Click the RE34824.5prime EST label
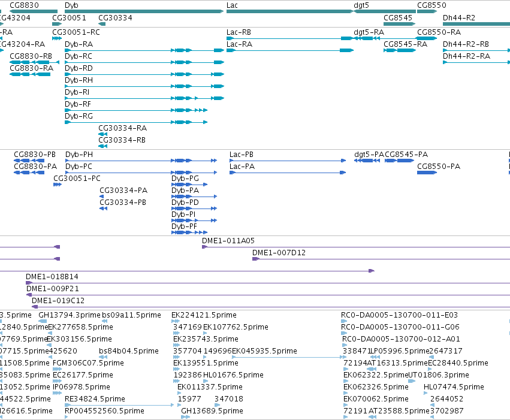The width and height of the screenshot is (510, 420). pos(95,399)
